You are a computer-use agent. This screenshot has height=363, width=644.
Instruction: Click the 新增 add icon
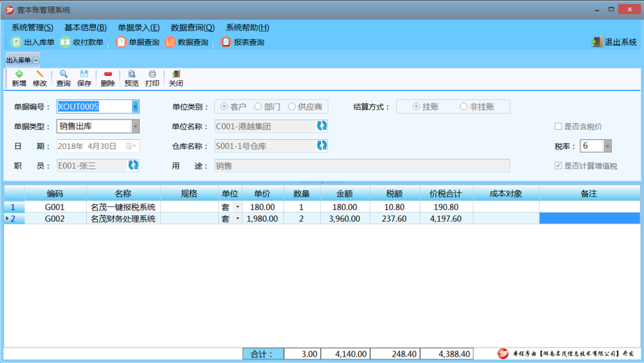pyautogui.click(x=19, y=74)
